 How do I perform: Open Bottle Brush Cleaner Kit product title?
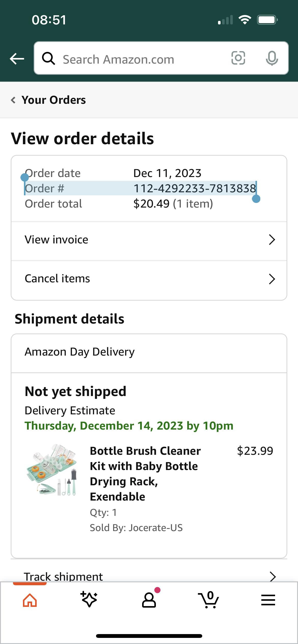click(145, 473)
